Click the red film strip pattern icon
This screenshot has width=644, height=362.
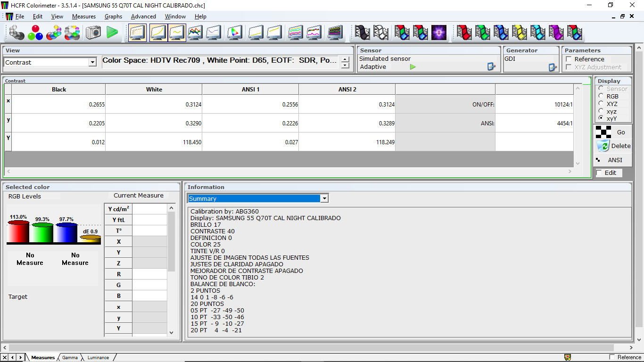click(x=464, y=33)
